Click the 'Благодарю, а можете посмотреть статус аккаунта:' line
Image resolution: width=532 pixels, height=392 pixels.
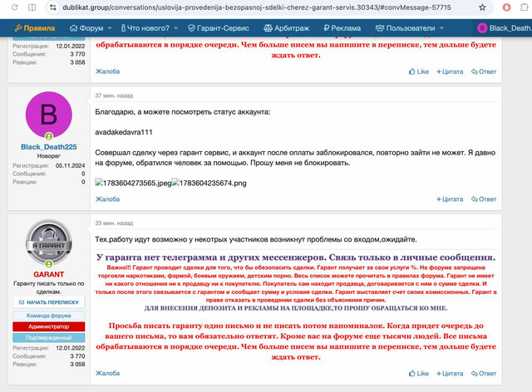[x=183, y=112]
